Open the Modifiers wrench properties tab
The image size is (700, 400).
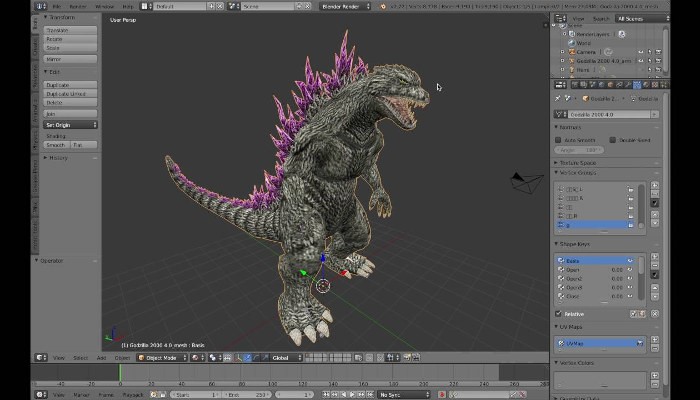[x=628, y=85]
